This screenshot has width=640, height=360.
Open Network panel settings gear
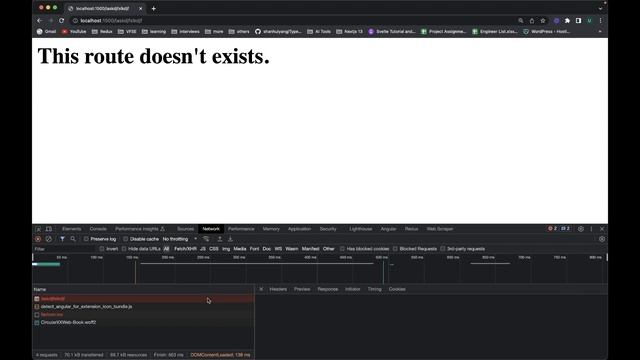pos(602,239)
